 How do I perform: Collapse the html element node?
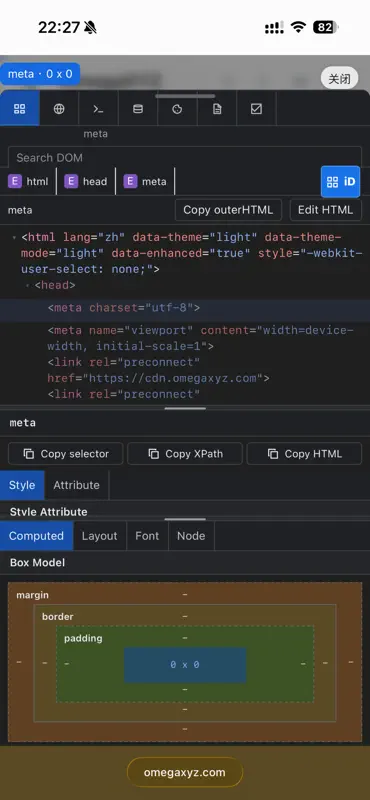[x=13, y=238]
